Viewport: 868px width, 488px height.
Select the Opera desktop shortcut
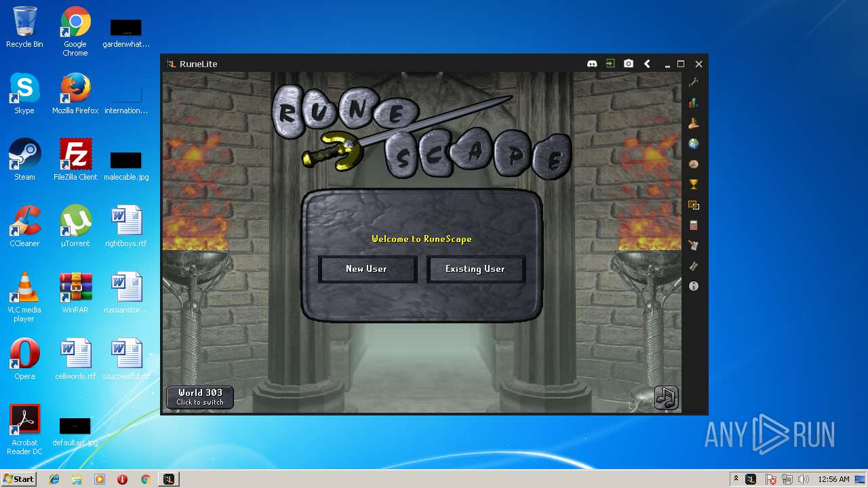24,359
